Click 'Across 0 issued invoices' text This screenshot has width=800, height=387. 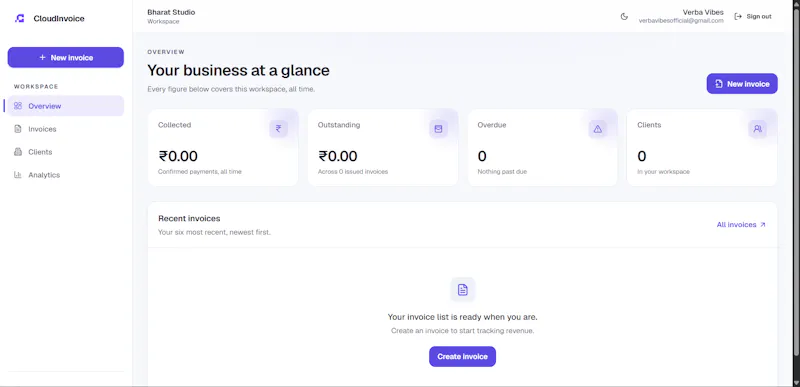coord(353,172)
